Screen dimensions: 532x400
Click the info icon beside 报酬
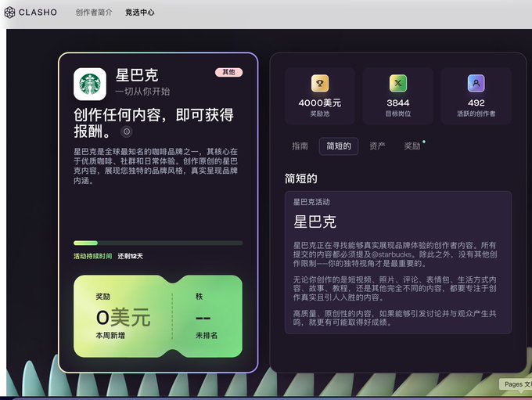[127, 132]
